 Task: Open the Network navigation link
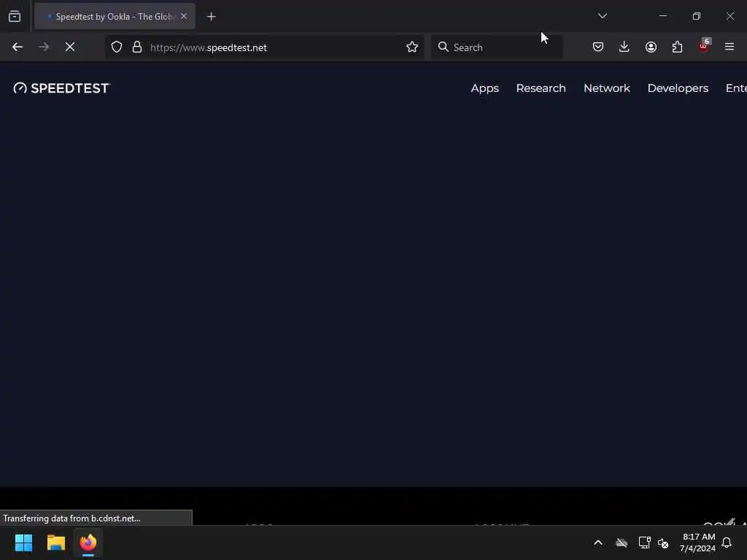[606, 88]
